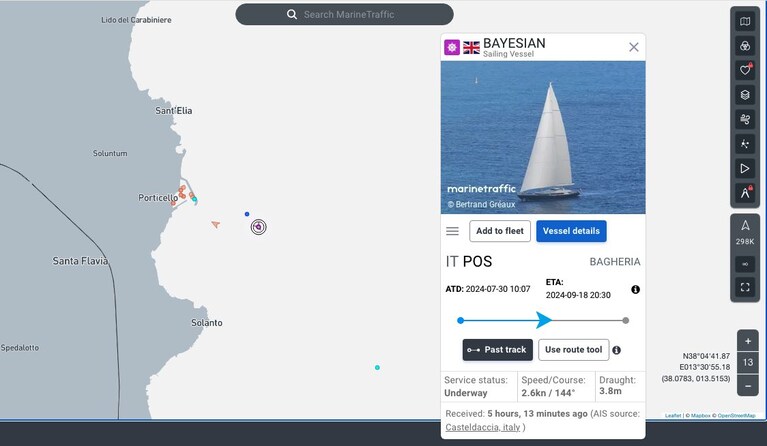767x446 pixels.
Task: Select the cyan vessel marker southeast of Solanto
Action: [377, 367]
